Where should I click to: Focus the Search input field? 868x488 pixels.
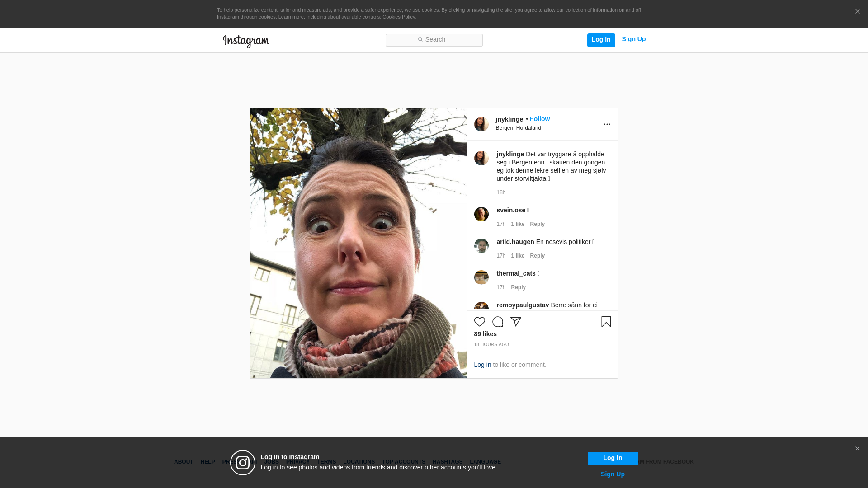[434, 40]
